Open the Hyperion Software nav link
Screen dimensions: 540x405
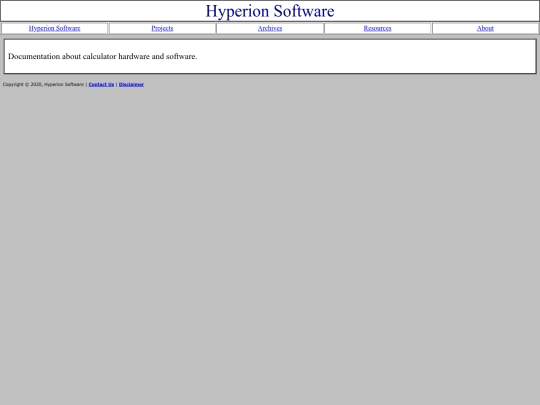[x=54, y=28]
